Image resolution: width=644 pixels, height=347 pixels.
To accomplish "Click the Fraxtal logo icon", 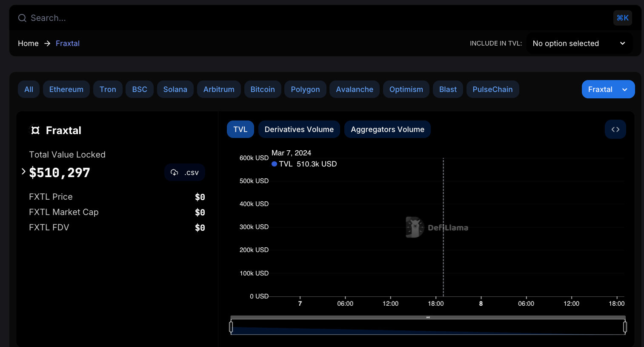I will click(x=35, y=130).
